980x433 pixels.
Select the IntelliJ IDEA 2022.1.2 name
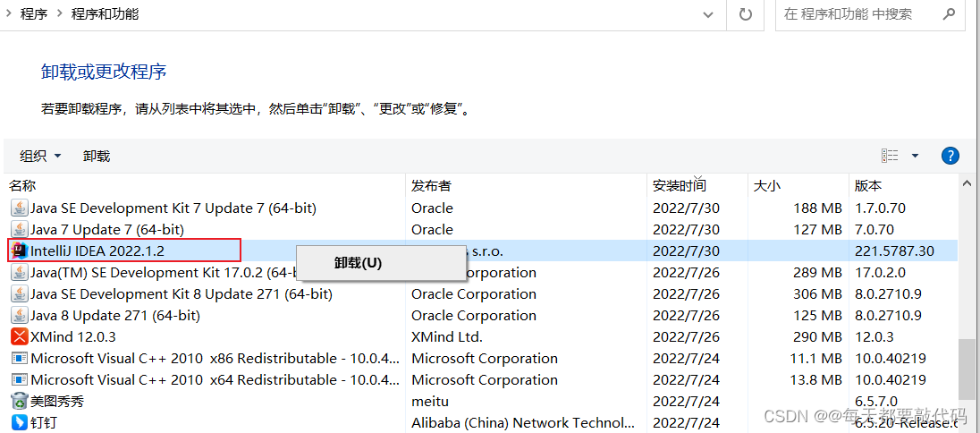98,250
